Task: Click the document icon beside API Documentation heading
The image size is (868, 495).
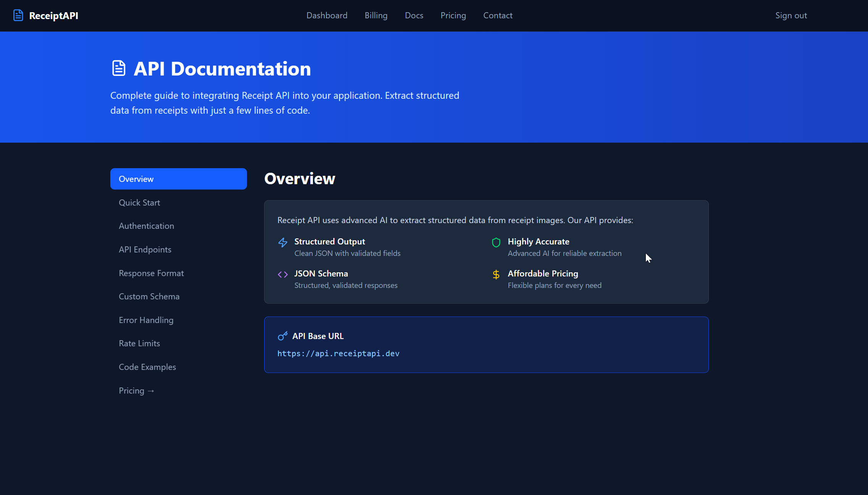Action: click(119, 68)
